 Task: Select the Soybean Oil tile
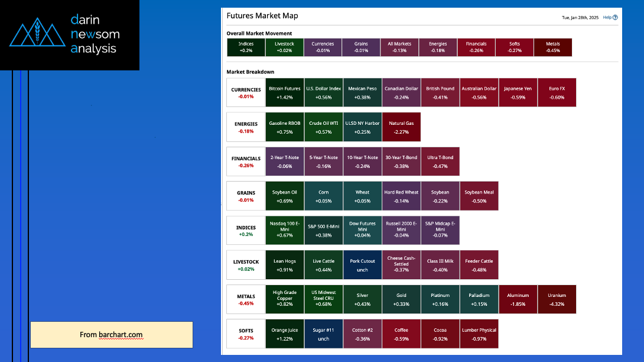pyautogui.click(x=284, y=196)
